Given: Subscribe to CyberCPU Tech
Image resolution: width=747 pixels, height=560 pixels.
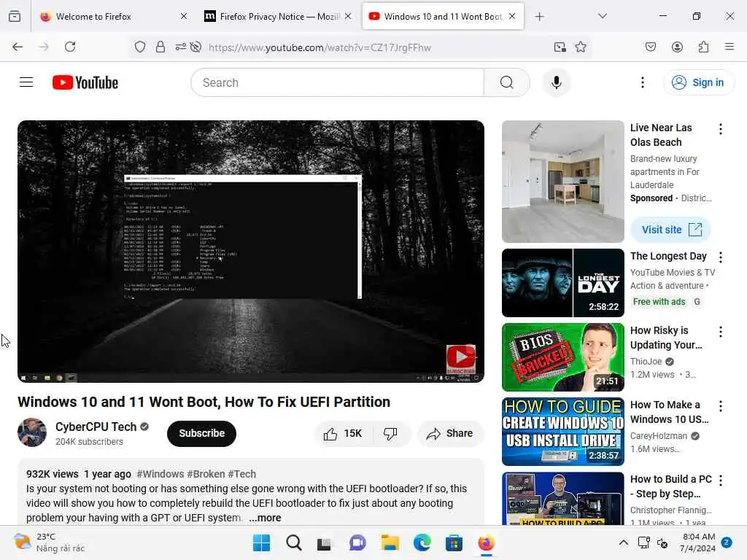Looking at the screenshot, I should [x=201, y=433].
